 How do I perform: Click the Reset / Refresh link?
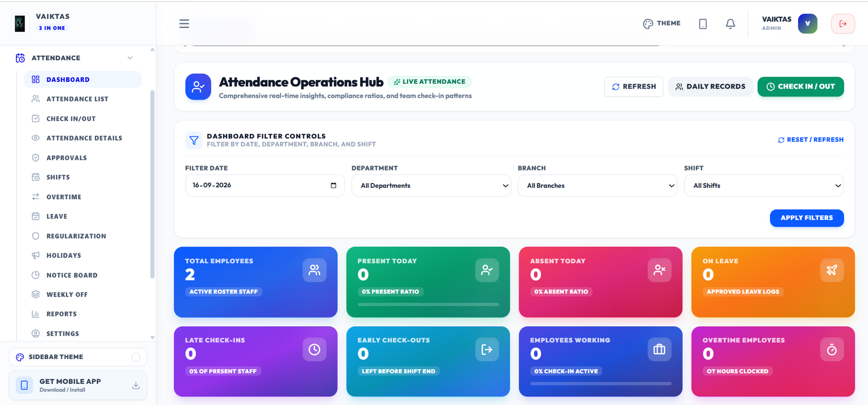point(810,140)
